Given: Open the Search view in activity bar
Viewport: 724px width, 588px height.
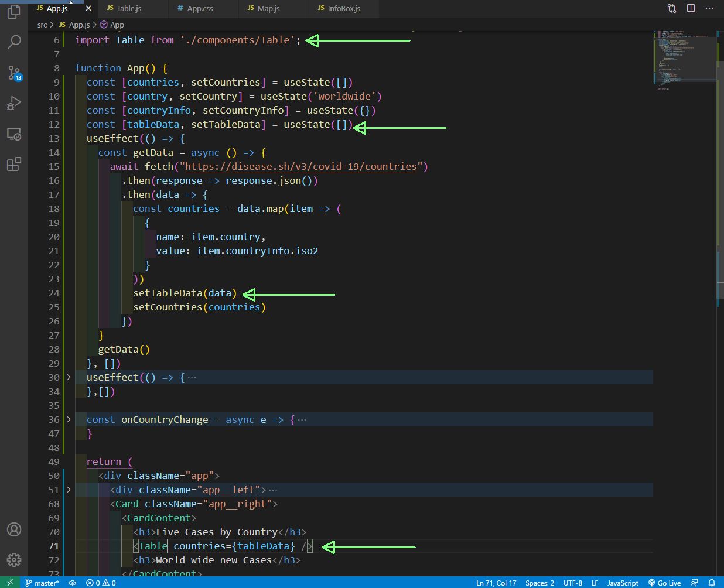Looking at the screenshot, I should 14,42.
